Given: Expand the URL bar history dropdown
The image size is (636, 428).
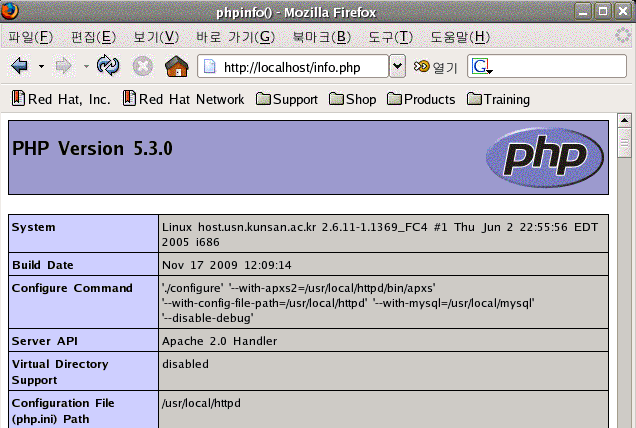Looking at the screenshot, I should (x=397, y=66).
